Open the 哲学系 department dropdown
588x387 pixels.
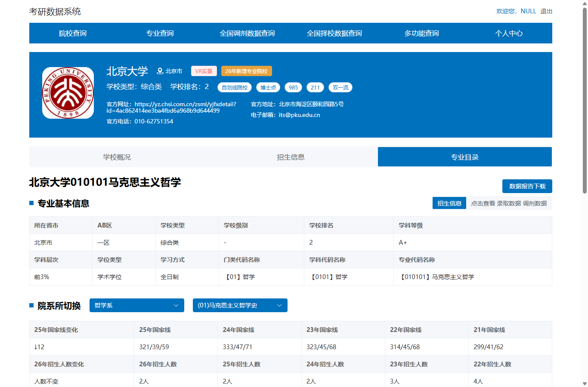[137, 305]
